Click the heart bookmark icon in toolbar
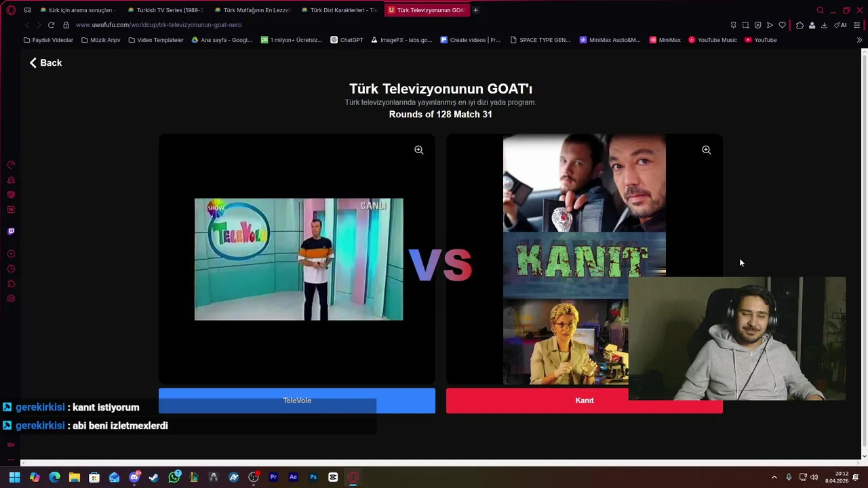The image size is (868, 488). pyautogui.click(x=782, y=25)
